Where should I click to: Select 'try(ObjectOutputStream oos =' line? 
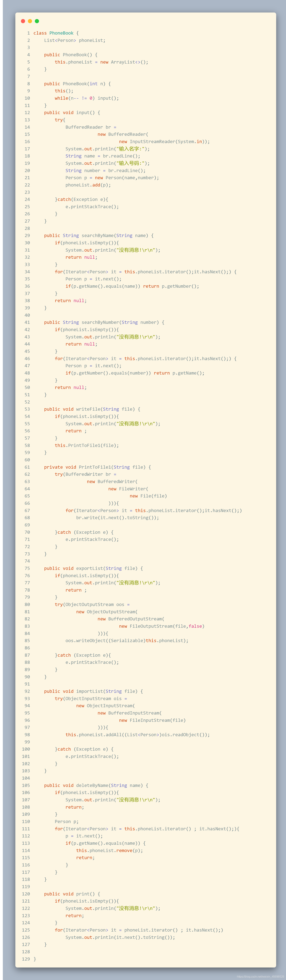(x=92, y=604)
